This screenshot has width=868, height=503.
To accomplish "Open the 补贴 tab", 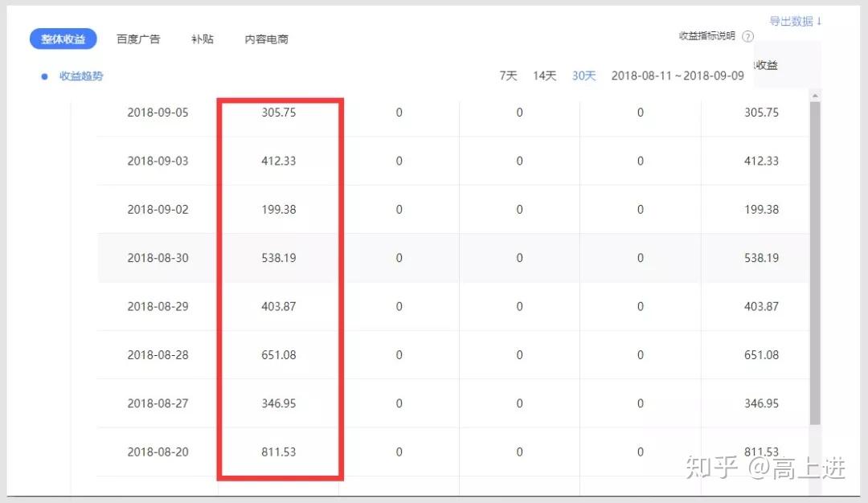I will coord(202,39).
